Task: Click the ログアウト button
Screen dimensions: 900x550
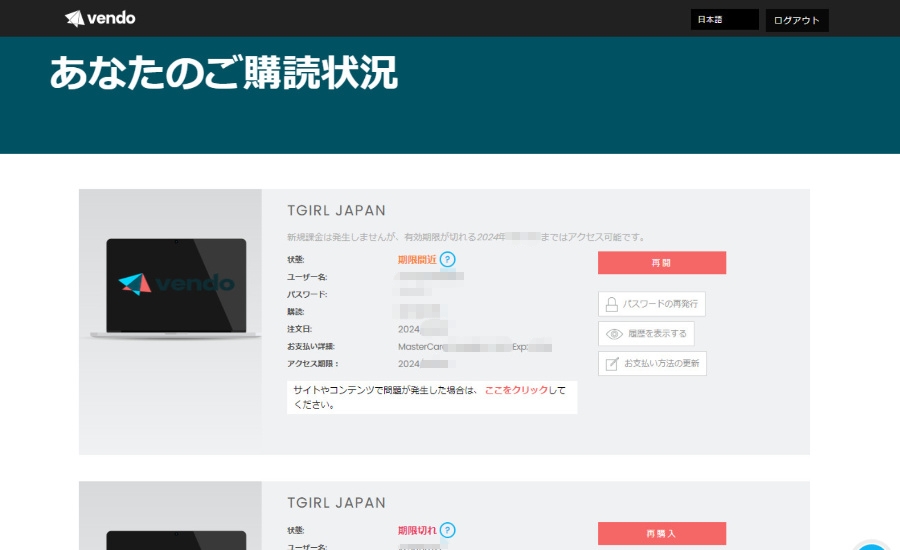Action: click(x=797, y=20)
